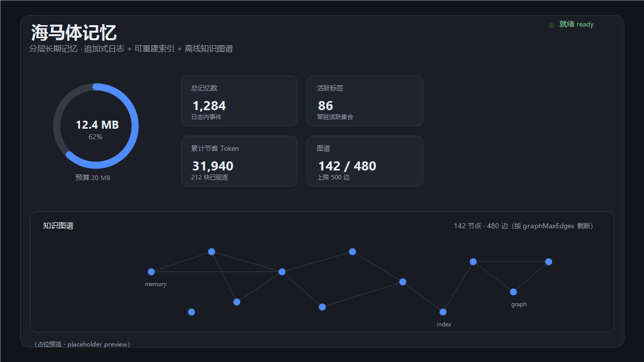Click the 62% usage value
This screenshot has width=644, height=362.
(96, 137)
